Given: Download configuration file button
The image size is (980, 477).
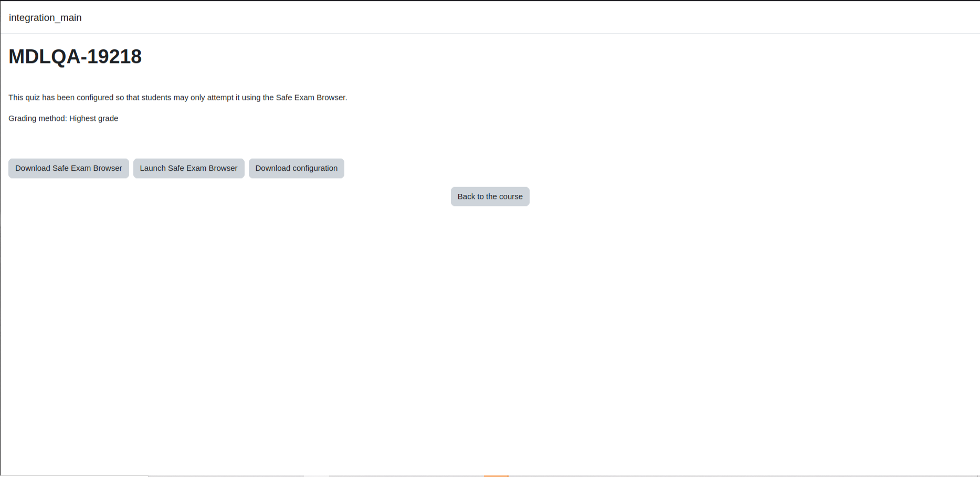Looking at the screenshot, I should coord(297,168).
